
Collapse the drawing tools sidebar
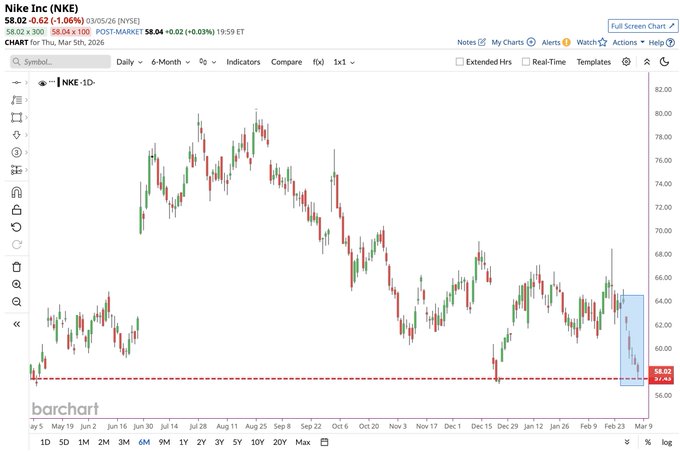(16, 324)
